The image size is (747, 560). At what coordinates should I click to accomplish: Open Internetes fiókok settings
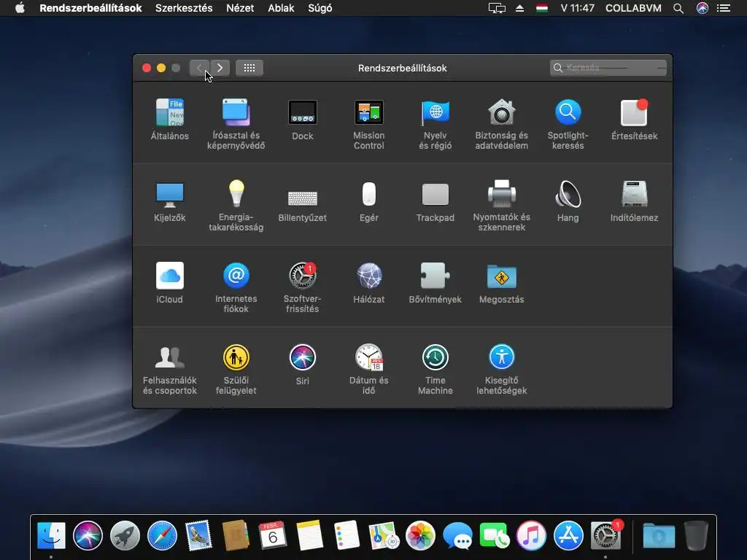point(236,287)
